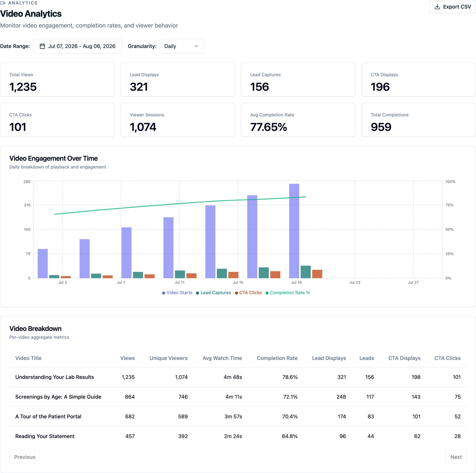The image size is (476, 473).
Task: Click the Lead Displays card
Action: click(x=178, y=80)
